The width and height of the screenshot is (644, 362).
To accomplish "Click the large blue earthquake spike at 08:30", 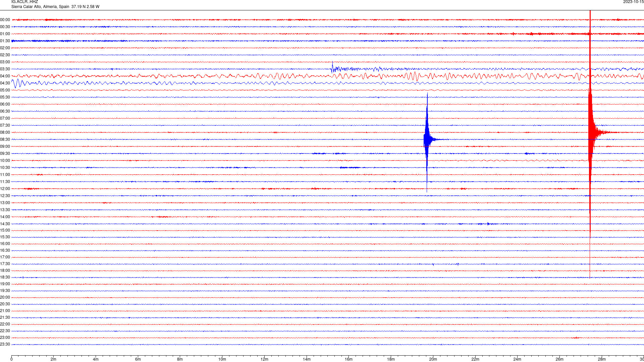I will point(427,139).
